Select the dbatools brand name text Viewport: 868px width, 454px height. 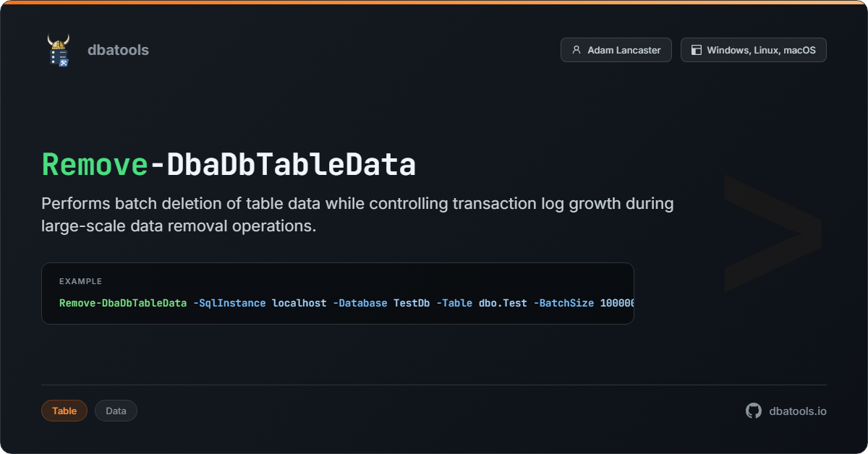click(x=118, y=50)
